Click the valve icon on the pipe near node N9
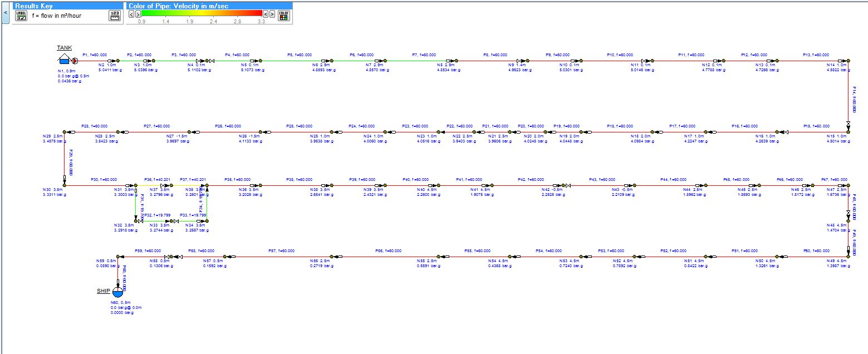The height and width of the screenshot is (354, 868). tap(519, 61)
